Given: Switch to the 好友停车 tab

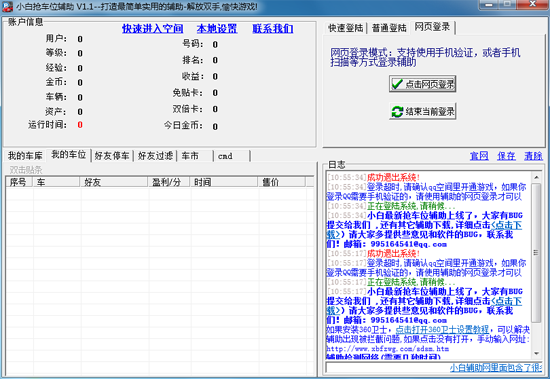Looking at the screenshot, I should [112, 156].
